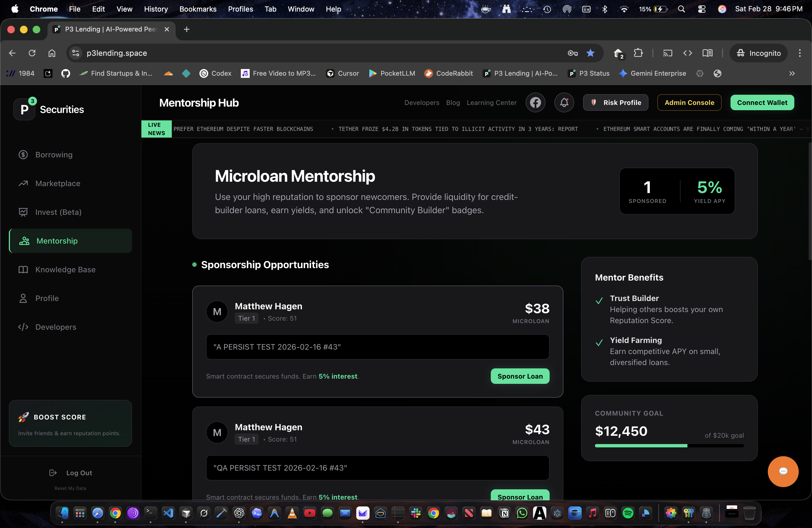812x528 pixels.
Task: Open the History menu
Action: 156,9
